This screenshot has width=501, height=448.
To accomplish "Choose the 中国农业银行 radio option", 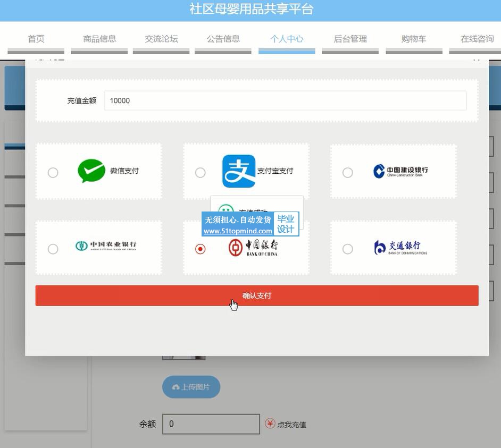I will click(x=53, y=249).
